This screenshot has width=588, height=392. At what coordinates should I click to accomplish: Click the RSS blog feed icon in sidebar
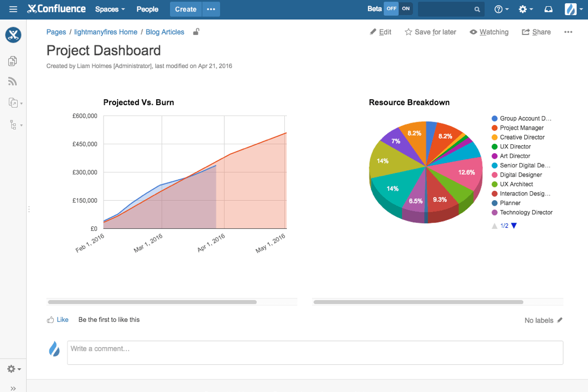coord(12,81)
